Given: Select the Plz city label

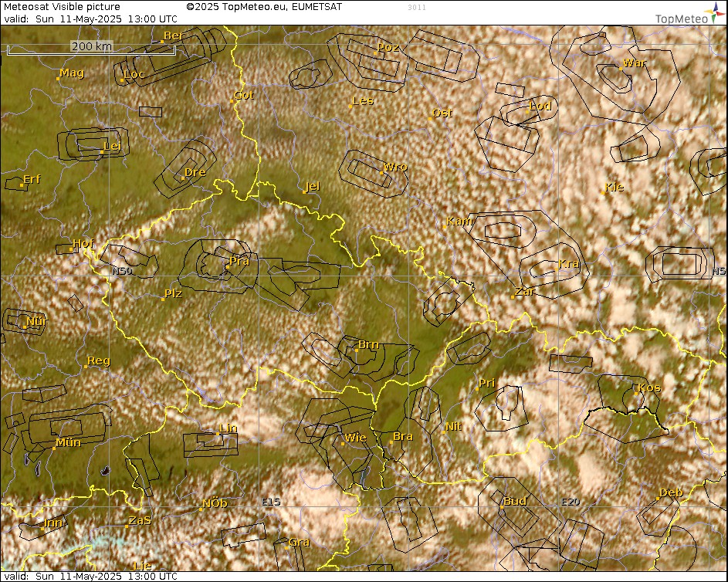Looking at the screenshot, I should 173,294.
